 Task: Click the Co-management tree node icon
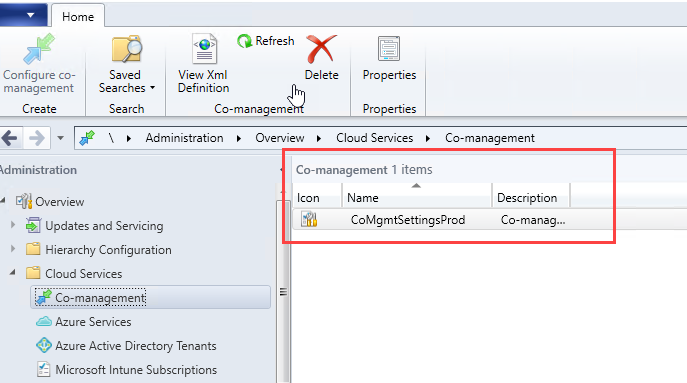click(x=44, y=298)
